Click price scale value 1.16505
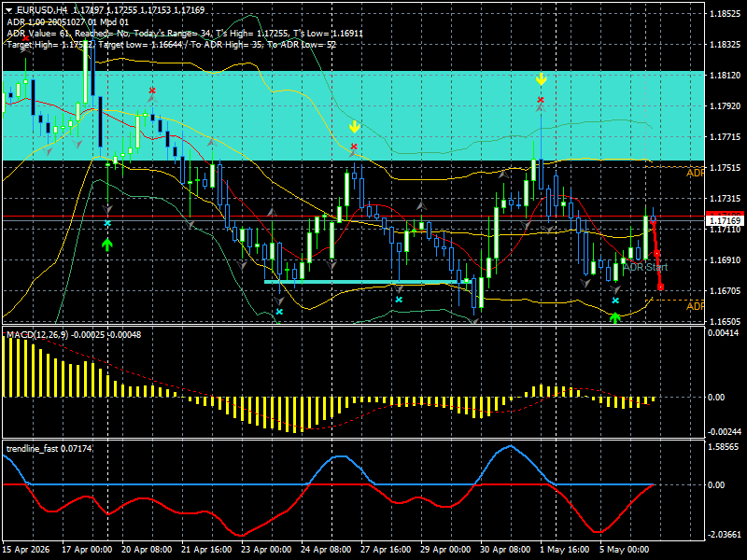 pos(726,322)
